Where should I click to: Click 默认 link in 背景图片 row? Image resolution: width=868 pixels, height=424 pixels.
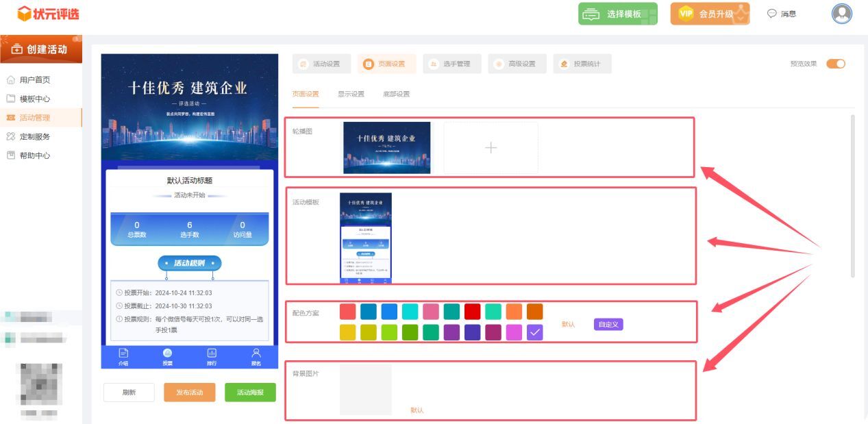[417, 410]
